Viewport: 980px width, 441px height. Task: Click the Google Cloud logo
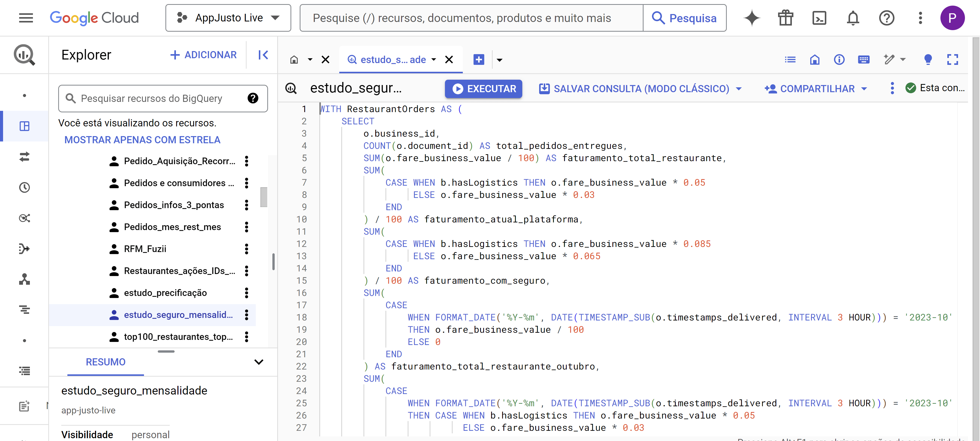point(94,18)
